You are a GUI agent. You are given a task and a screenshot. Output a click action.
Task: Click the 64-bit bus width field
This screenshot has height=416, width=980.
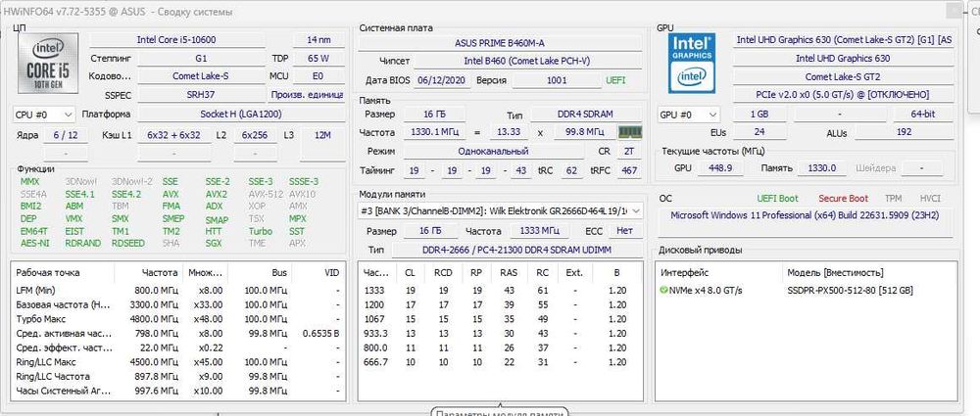click(924, 115)
